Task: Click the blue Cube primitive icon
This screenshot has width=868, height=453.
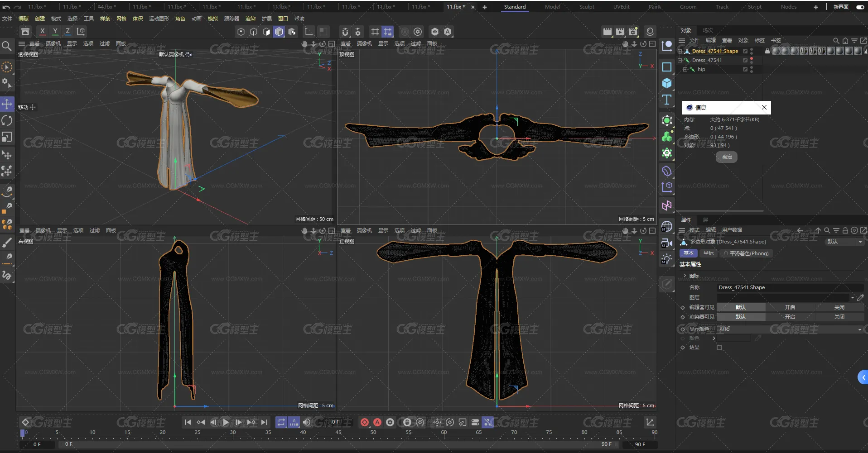Action: click(666, 83)
